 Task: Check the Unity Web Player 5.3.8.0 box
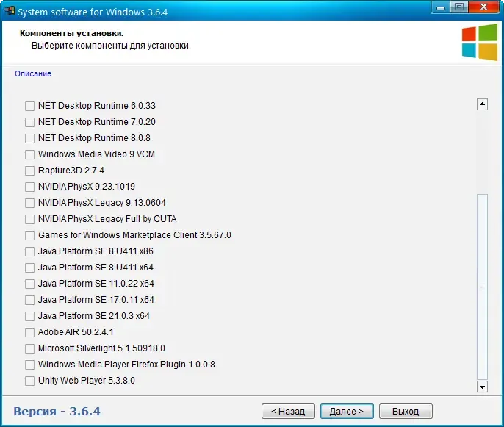point(29,381)
